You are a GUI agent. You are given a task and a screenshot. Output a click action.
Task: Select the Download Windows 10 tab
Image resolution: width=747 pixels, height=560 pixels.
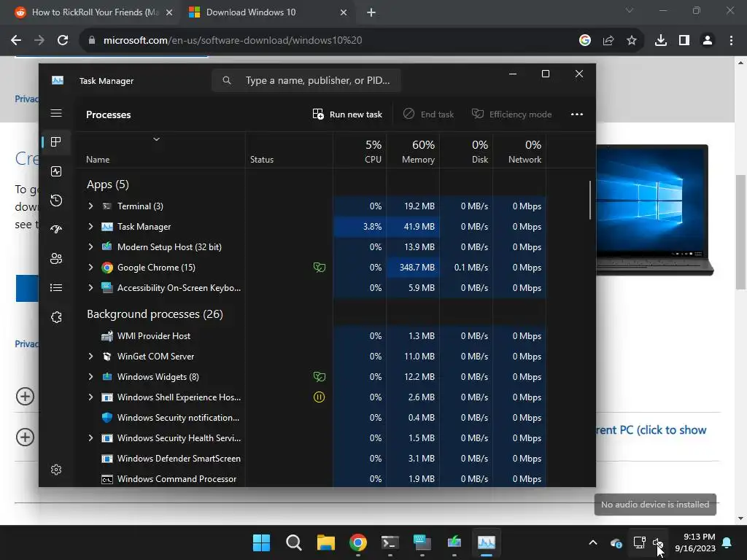(268, 12)
